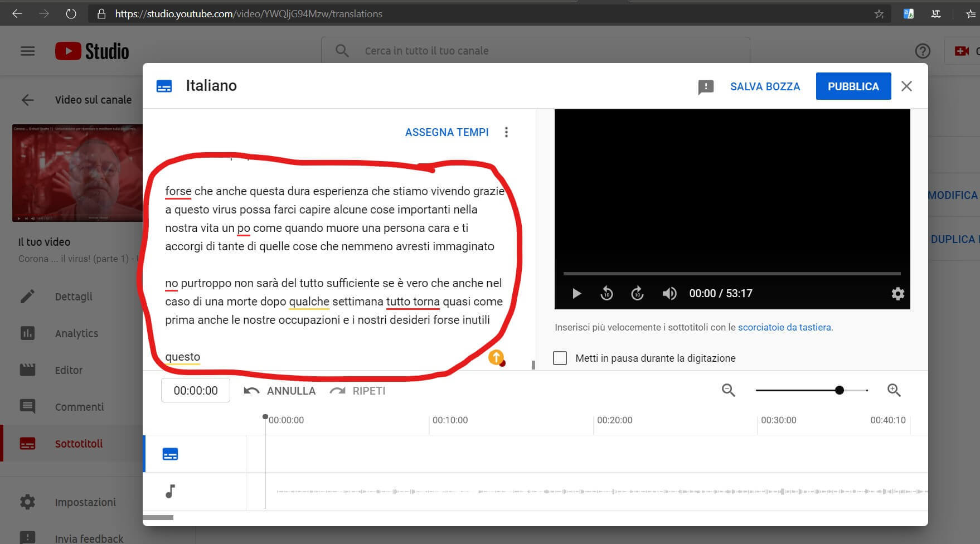Click the Pubblica button
980x544 pixels.
tap(853, 86)
